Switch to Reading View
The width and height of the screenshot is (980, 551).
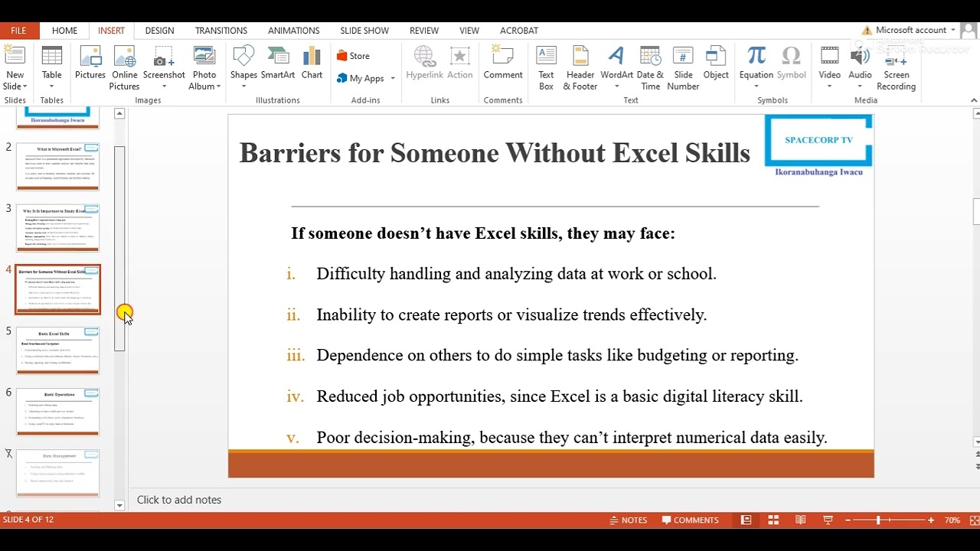(801, 520)
